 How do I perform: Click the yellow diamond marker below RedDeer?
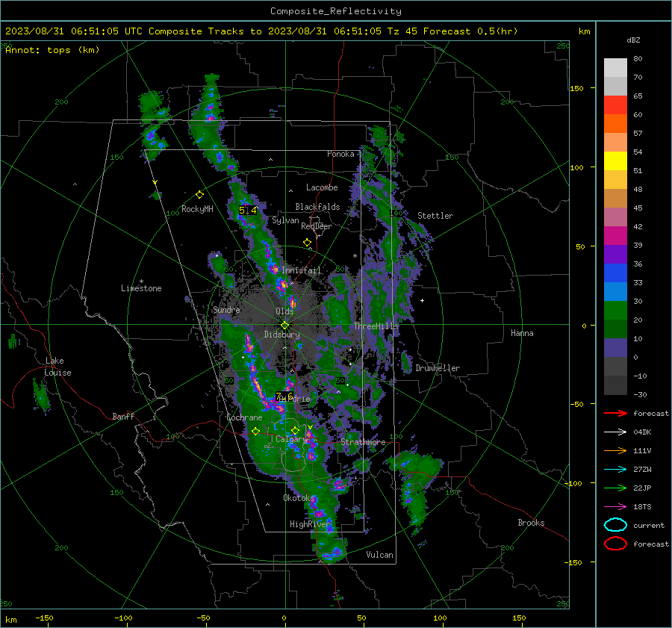[307, 243]
